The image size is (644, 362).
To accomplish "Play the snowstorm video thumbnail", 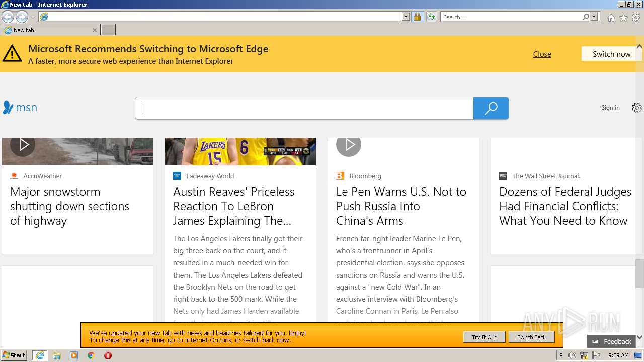I will tap(23, 145).
